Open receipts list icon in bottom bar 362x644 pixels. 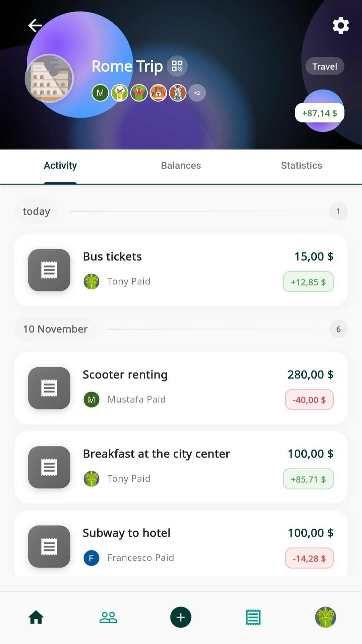pos(253,617)
